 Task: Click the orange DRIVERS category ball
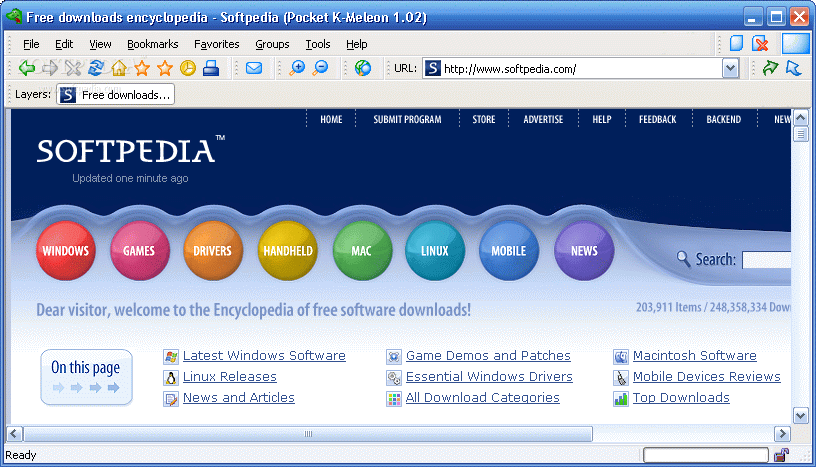coord(213,250)
